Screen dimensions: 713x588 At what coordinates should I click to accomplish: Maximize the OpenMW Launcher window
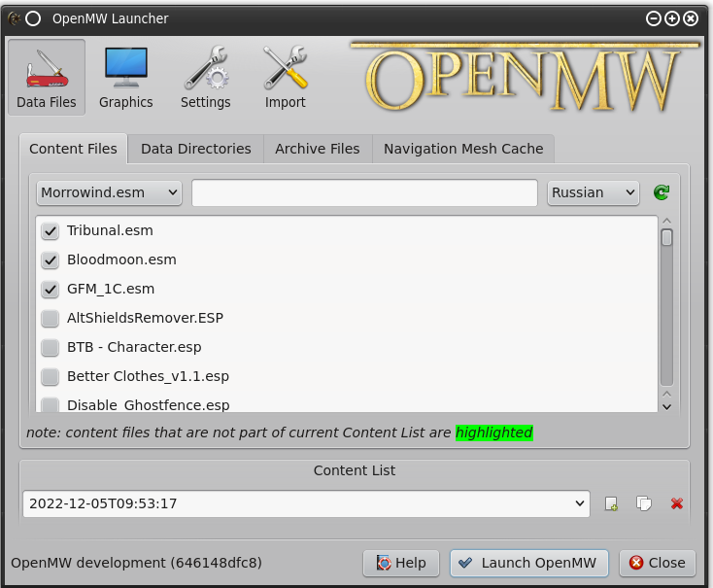tap(672, 18)
